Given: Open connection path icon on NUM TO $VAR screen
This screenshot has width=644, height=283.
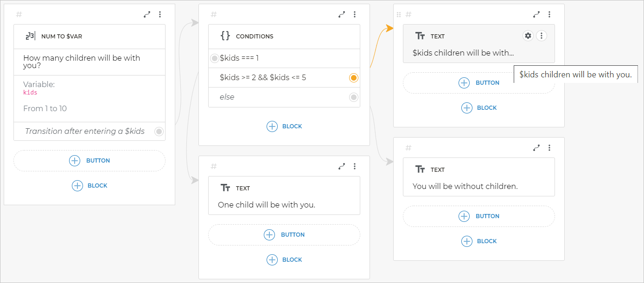Looking at the screenshot, I should pyautogui.click(x=147, y=14).
